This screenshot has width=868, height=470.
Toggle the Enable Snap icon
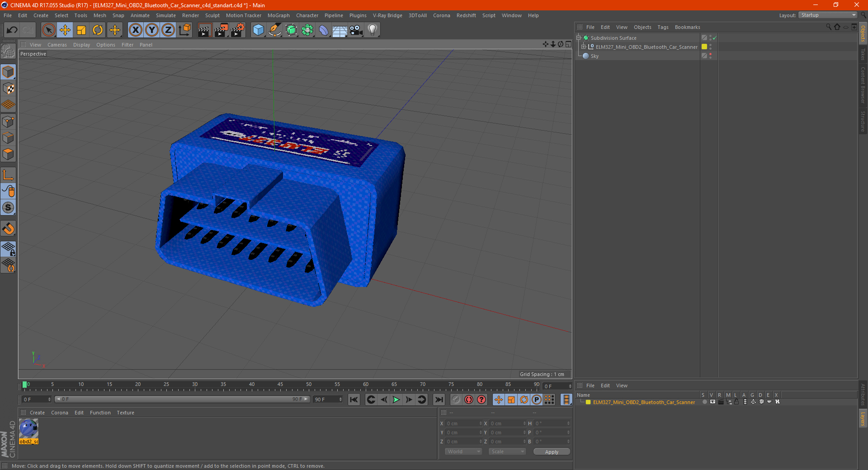(x=8, y=229)
